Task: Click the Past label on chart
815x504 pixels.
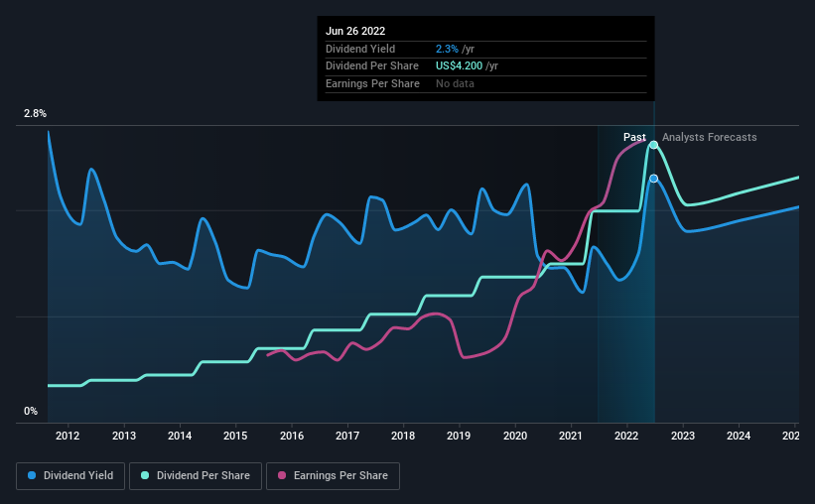Action: point(634,137)
